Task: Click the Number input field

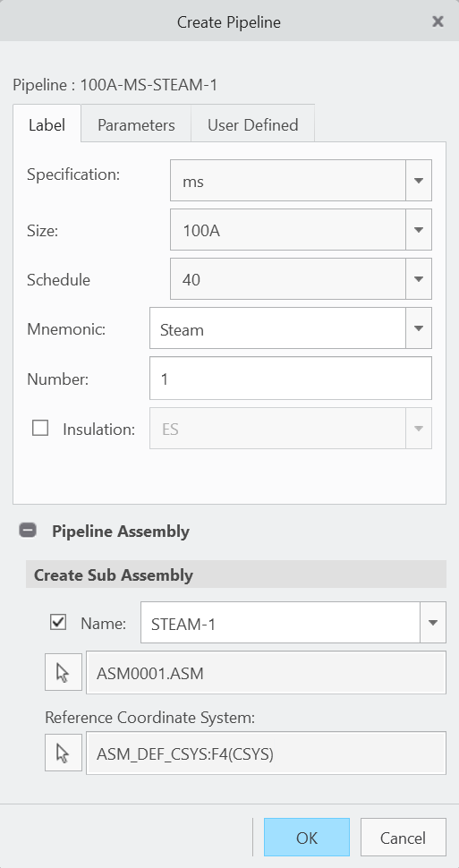Action: point(291,379)
